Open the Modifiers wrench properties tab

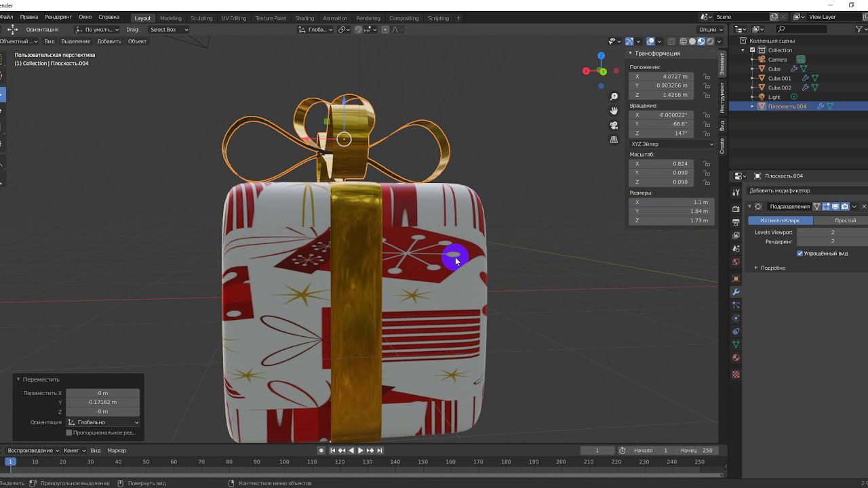736,291
